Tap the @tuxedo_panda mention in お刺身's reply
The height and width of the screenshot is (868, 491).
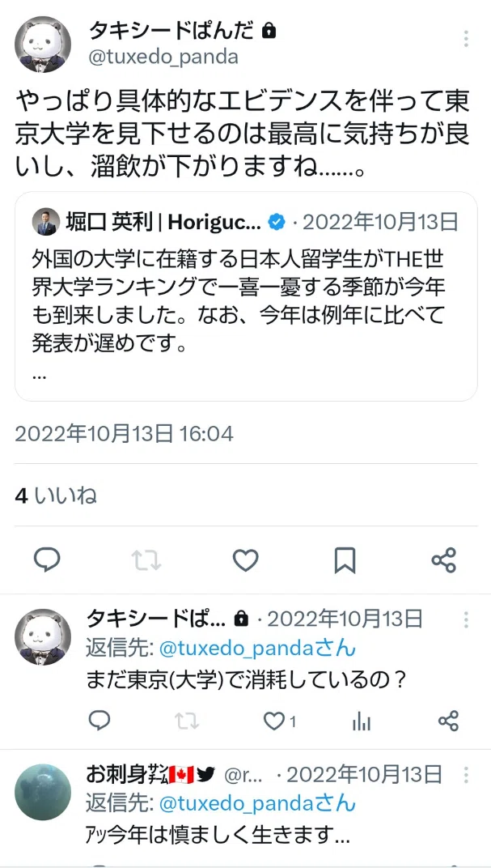(x=234, y=802)
